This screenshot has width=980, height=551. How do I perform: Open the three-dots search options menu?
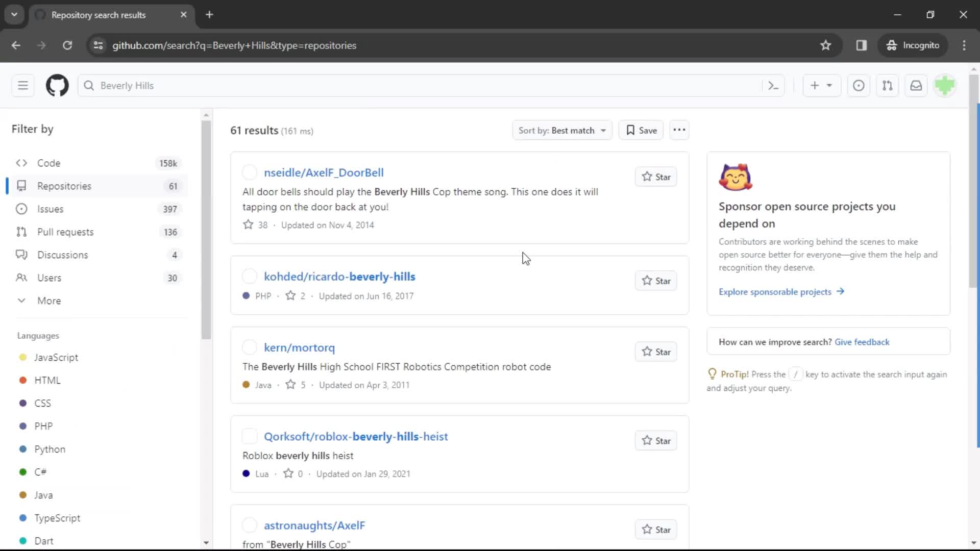coord(679,130)
